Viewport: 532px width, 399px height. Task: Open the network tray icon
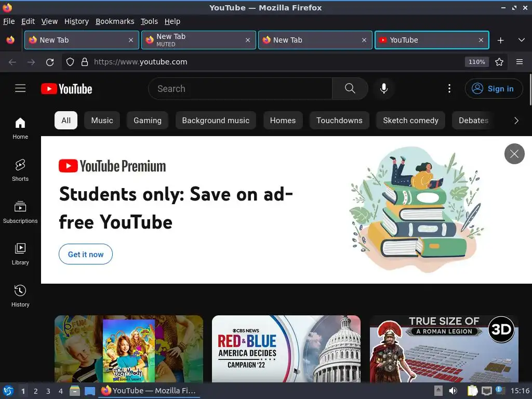(486, 391)
